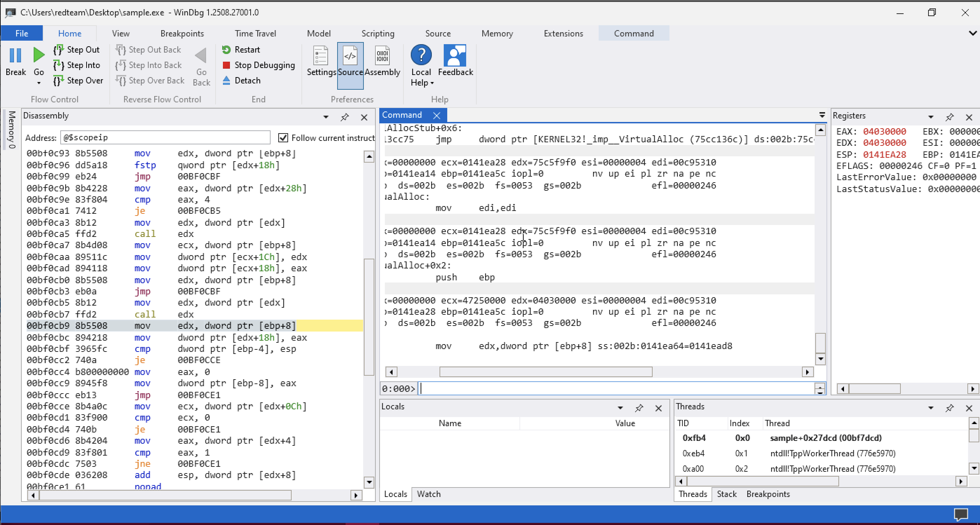Restart the debugging session
This screenshot has height=525, width=980.
click(241, 50)
